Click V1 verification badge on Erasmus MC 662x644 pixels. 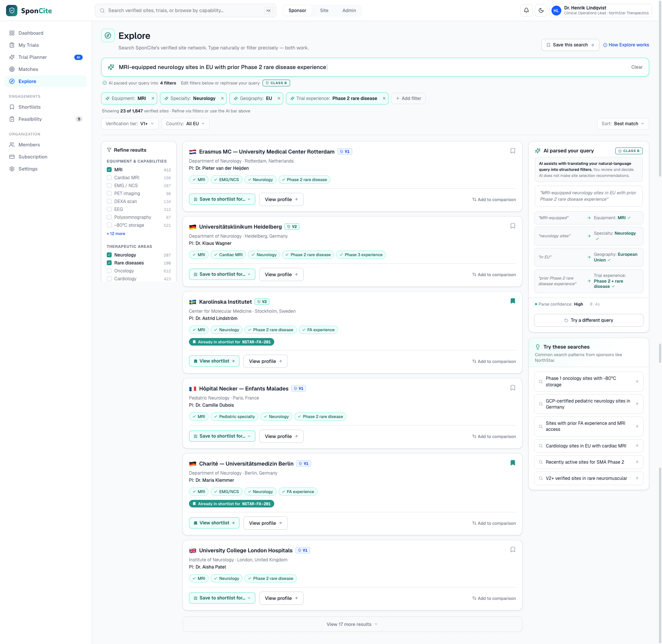[345, 152]
